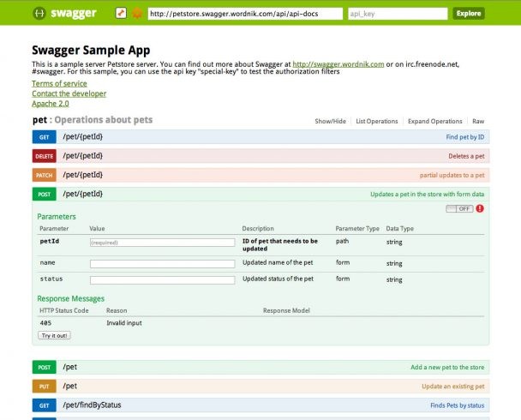Click Show/Hide for pet operations
521x420 pixels.
(x=330, y=121)
